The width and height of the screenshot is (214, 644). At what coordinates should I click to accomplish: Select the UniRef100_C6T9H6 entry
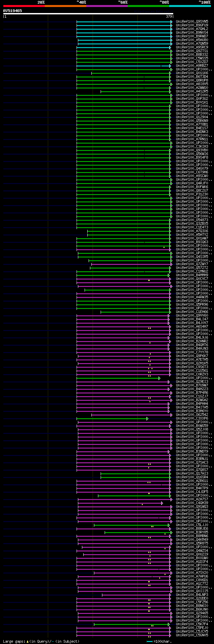point(192,172)
